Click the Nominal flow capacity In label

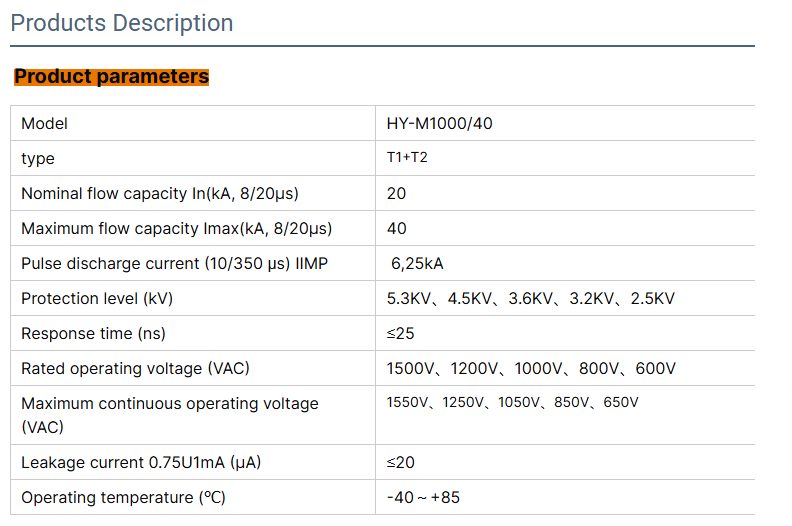click(160, 194)
